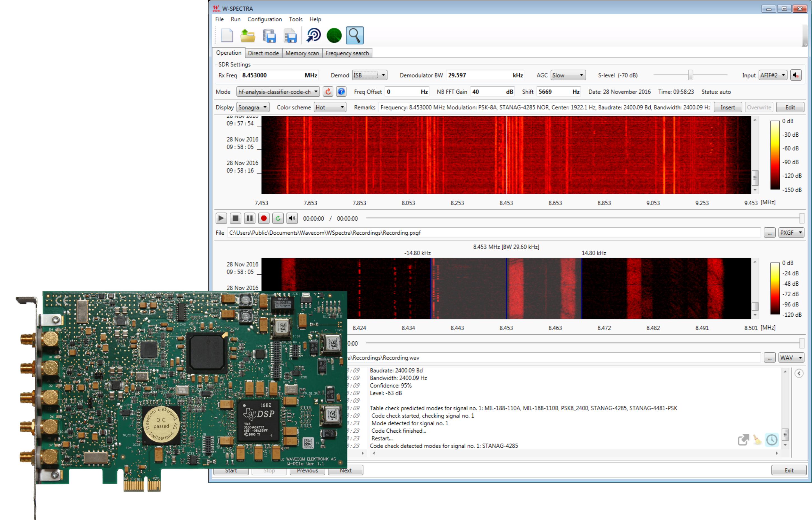Click the speaker icon in playback controls

[x=292, y=218]
